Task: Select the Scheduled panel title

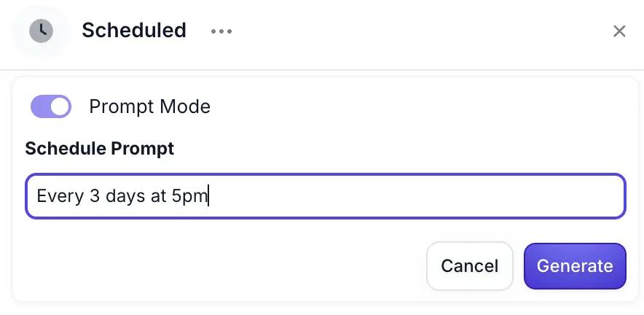Action: point(134,31)
